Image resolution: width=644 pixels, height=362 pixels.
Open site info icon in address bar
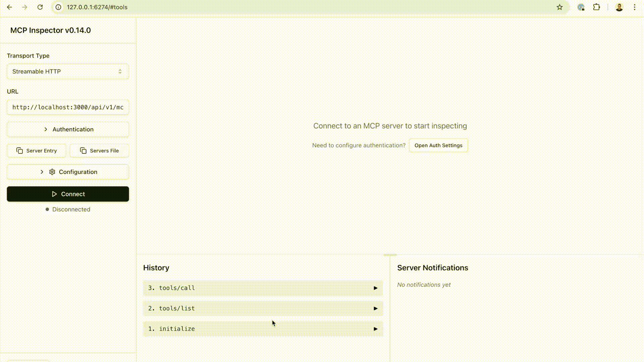[58, 7]
